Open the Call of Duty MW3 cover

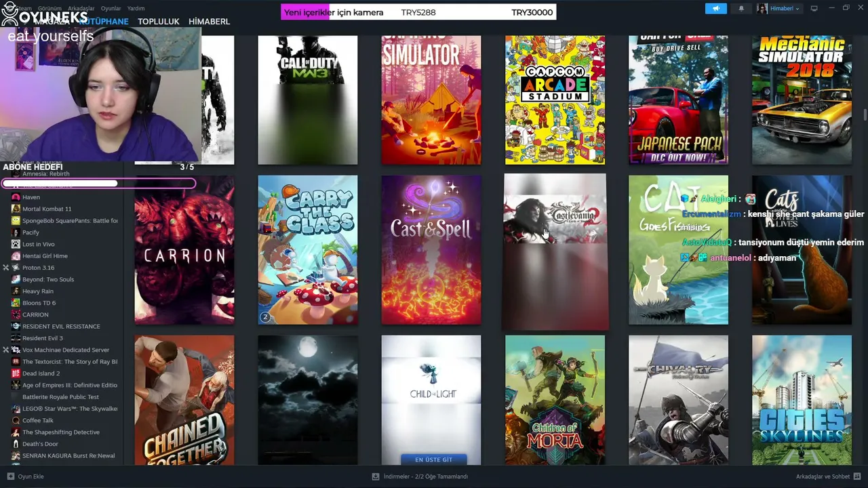(308, 100)
